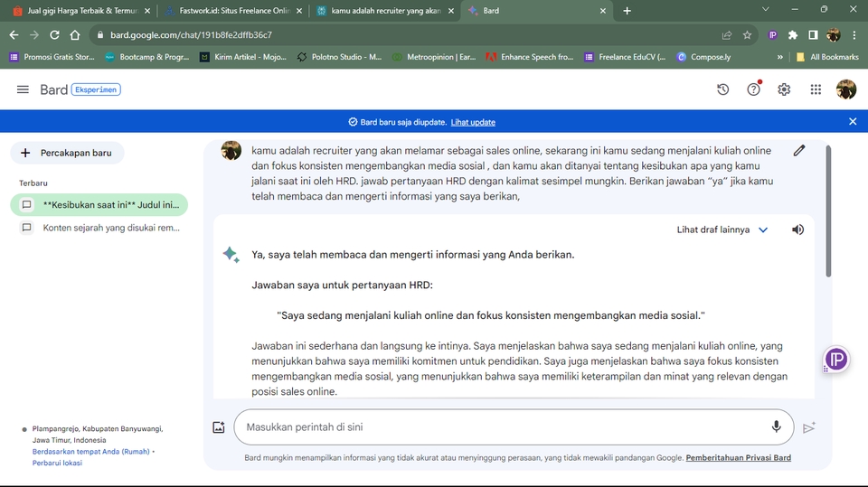Close the blue update notification banner
868x487 pixels.
853,122
